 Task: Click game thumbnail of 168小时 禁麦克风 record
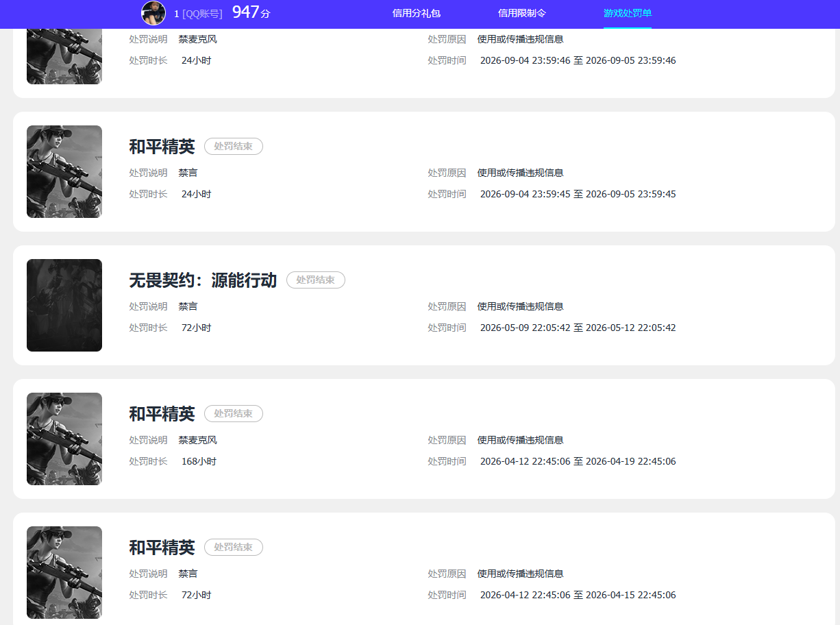pos(64,439)
